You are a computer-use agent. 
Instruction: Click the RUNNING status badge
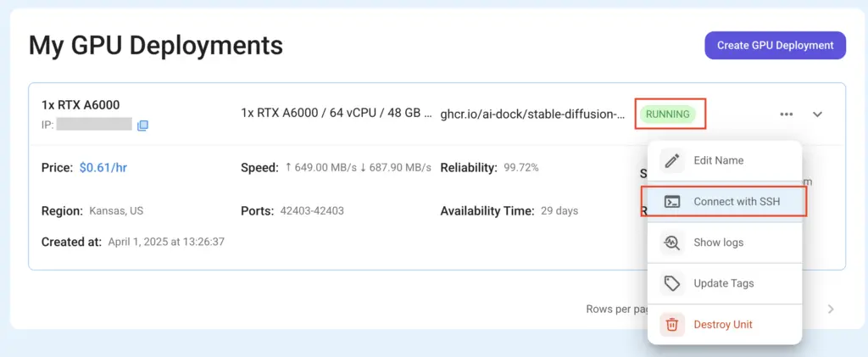(668, 114)
